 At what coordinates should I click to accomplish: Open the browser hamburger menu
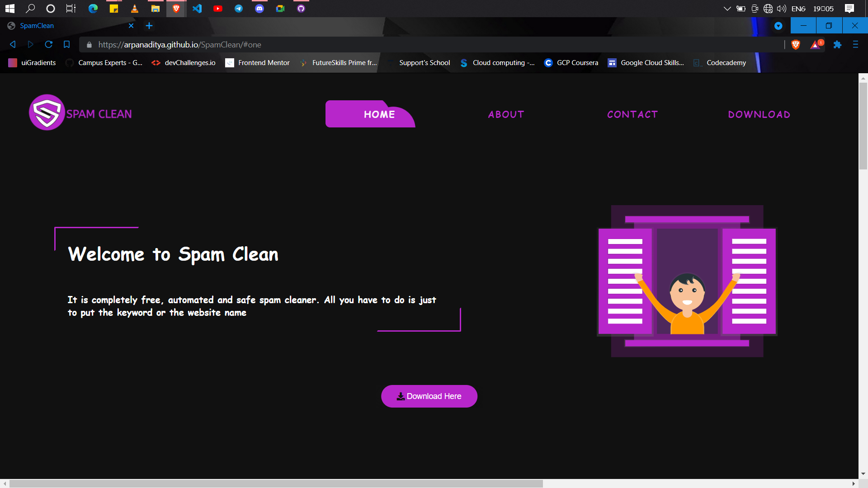(855, 44)
